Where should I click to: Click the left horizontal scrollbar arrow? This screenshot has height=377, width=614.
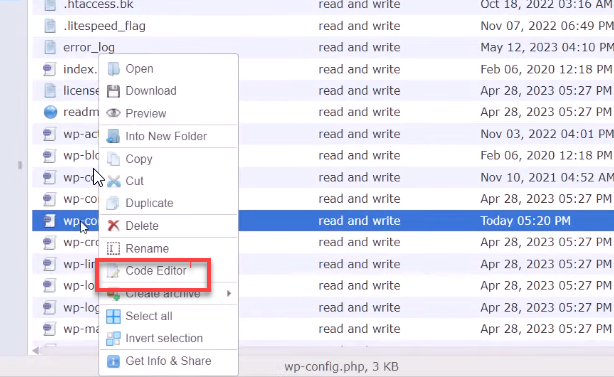(x=36, y=350)
